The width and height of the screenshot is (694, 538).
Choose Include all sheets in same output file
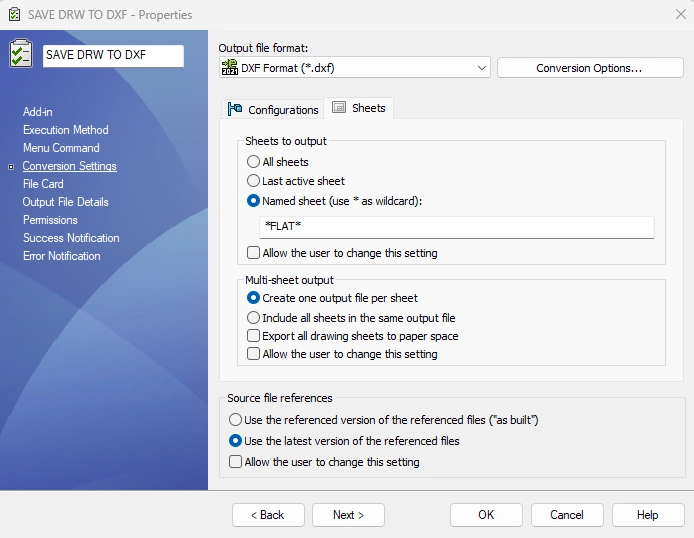point(253,318)
